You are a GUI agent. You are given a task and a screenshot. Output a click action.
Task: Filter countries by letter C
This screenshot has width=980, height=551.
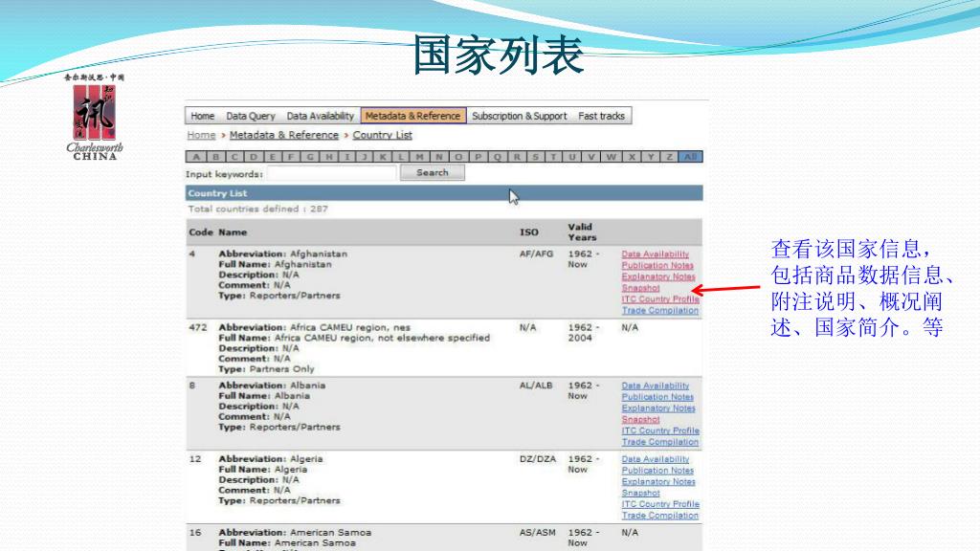234,157
